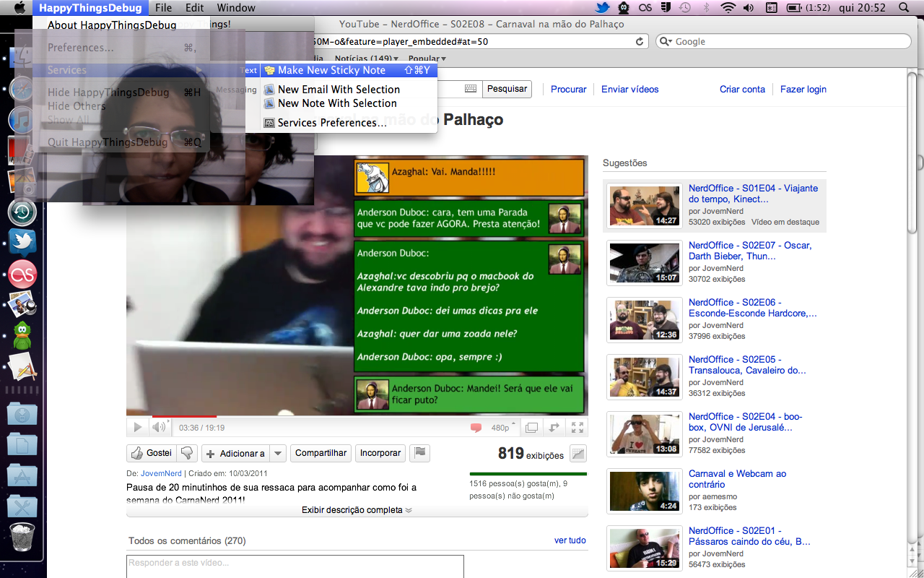
Task: Click the Criar conta link
Action: 742,89
